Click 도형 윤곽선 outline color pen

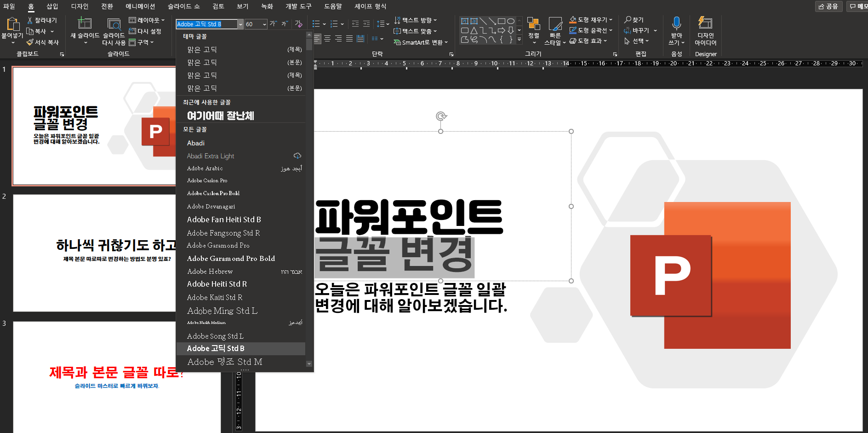coord(573,30)
